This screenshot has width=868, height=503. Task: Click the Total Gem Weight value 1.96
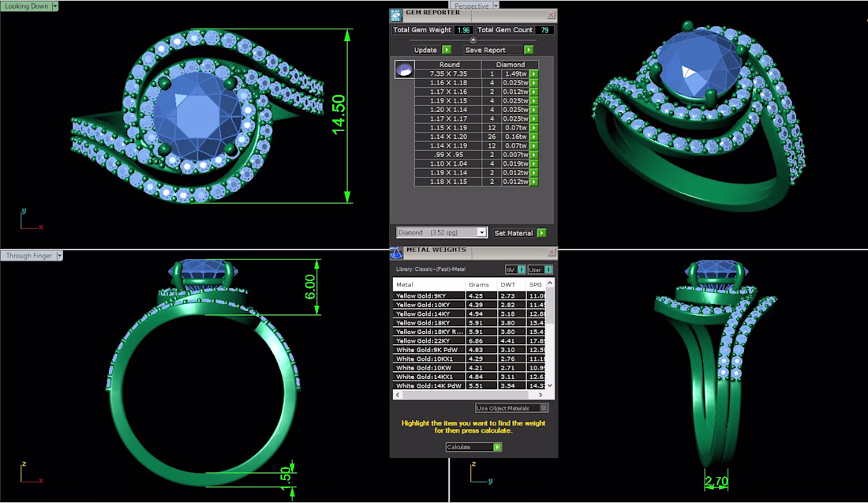(x=463, y=30)
